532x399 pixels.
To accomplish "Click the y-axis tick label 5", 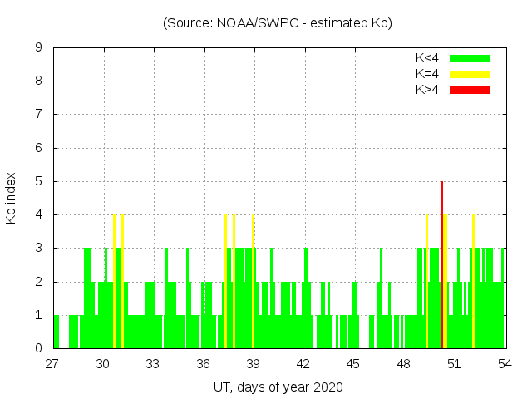I will 39,181.
